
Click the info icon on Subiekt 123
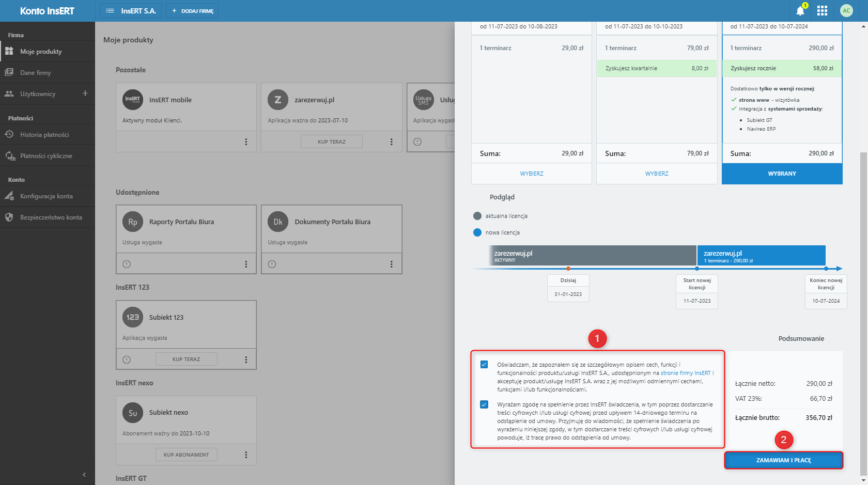coord(127,359)
